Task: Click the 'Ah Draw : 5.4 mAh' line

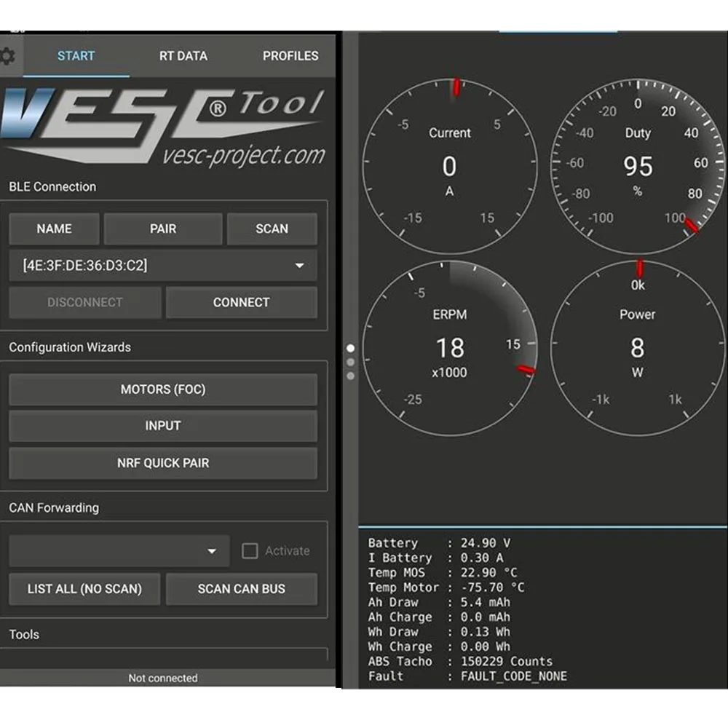Action: click(x=439, y=603)
